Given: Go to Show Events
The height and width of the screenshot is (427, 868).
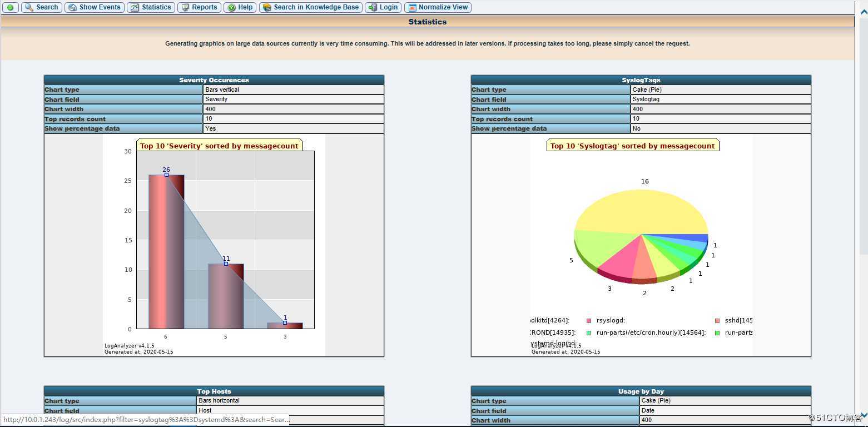Looking at the screenshot, I should pyautogui.click(x=94, y=7).
